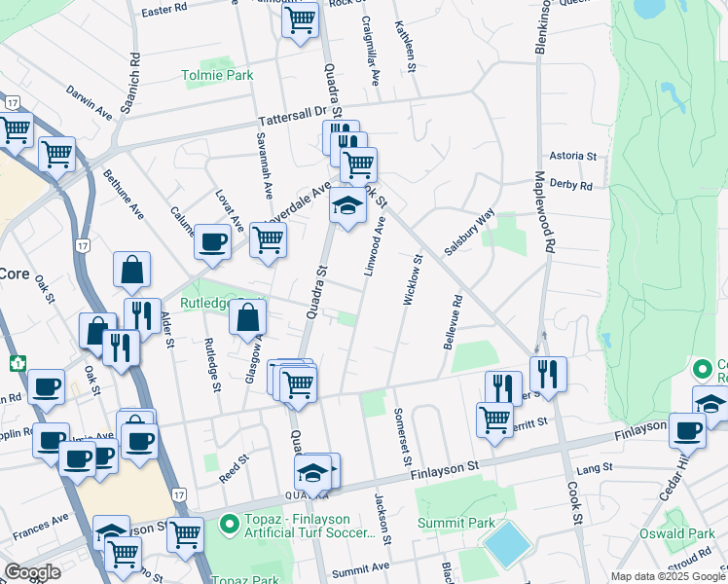Select the Saanich Rd street label
This screenshot has width=728, height=584.
point(129,83)
